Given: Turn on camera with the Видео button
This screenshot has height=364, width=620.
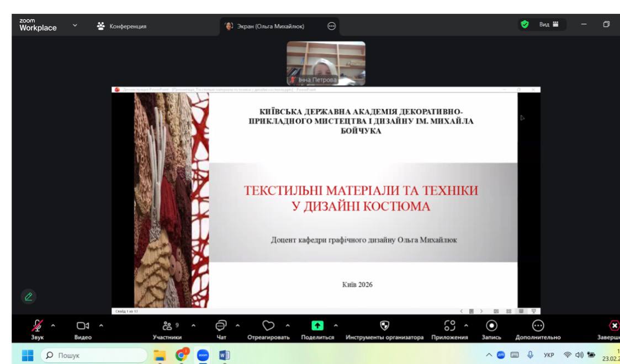Looking at the screenshot, I should pyautogui.click(x=83, y=326).
